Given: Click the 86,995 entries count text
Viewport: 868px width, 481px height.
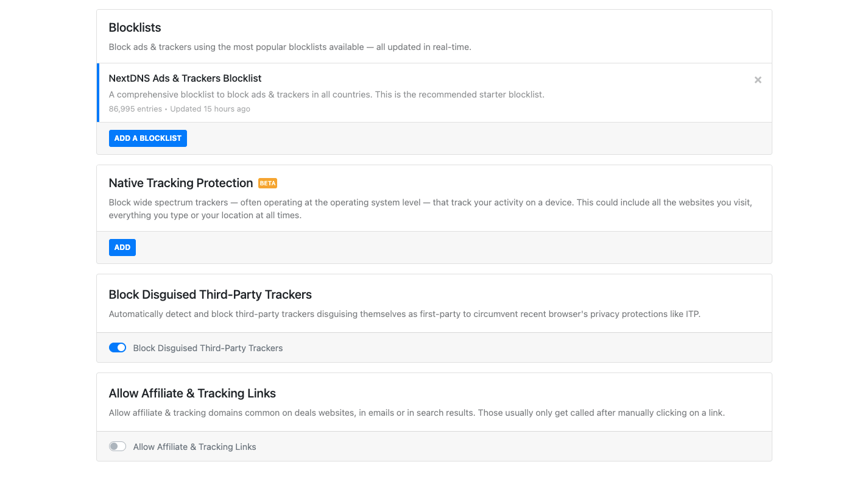Looking at the screenshot, I should [135, 109].
